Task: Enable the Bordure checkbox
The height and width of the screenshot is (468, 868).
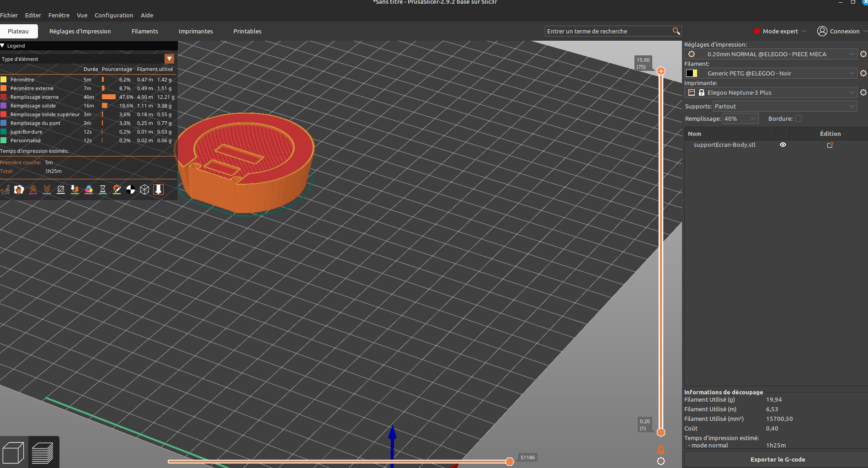Action: tap(799, 119)
